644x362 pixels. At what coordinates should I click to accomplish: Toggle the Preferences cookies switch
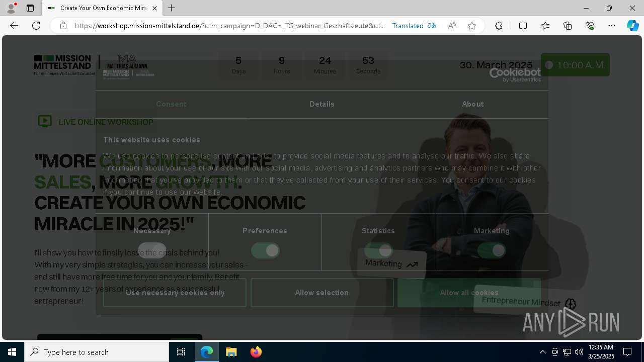(265, 250)
